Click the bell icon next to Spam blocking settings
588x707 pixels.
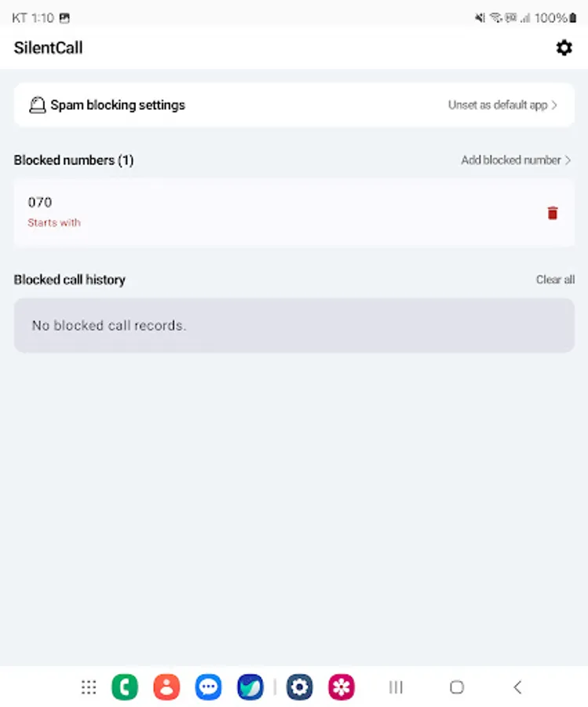(x=36, y=104)
